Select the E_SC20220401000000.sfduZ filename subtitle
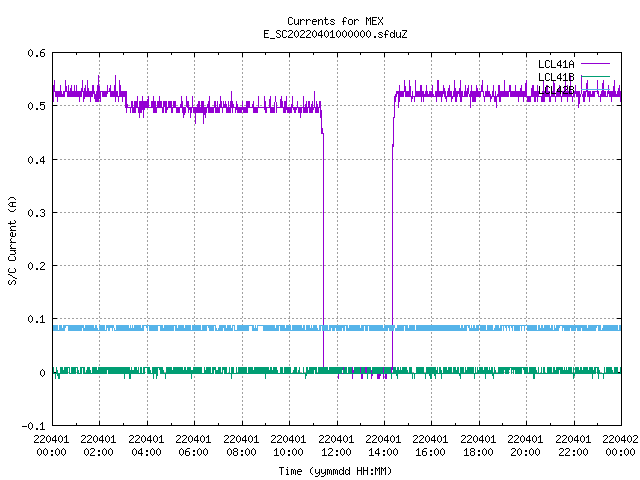Viewport: 640px width, 480px height. pyautogui.click(x=335, y=34)
